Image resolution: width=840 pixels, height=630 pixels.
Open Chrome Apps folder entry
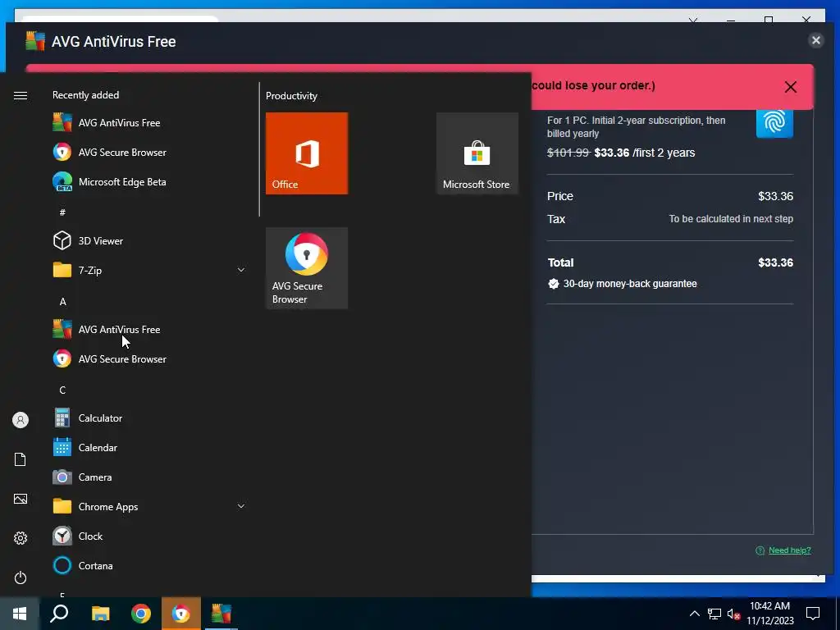149,506
